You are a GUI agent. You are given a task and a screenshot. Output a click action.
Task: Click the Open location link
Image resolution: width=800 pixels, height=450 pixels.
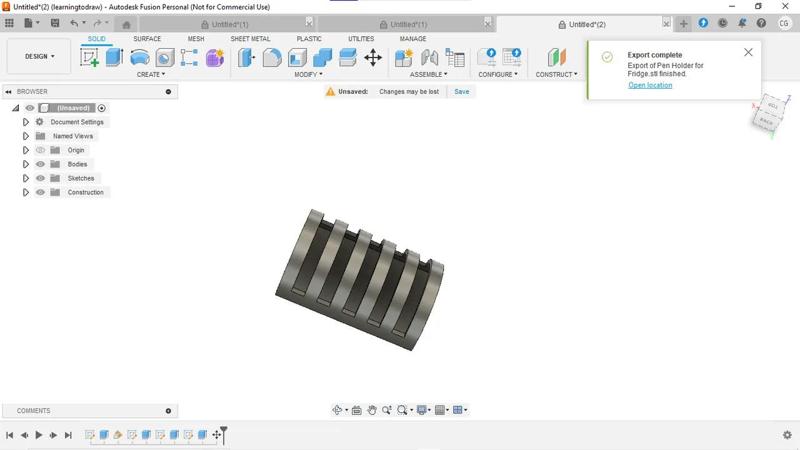coord(650,85)
